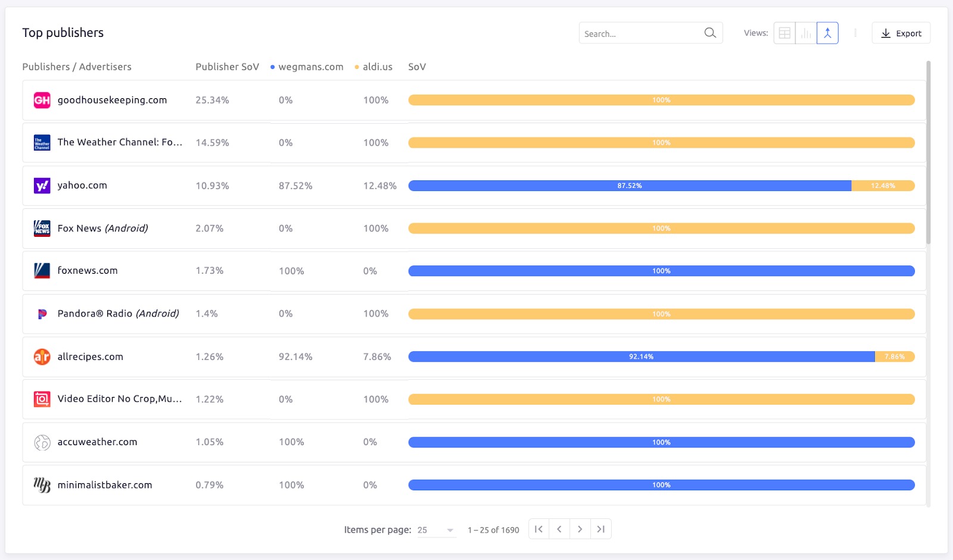The height and width of the screenshot is (560, 953).
Task: Open the items per page dropdown
Action: coord(437,530)
